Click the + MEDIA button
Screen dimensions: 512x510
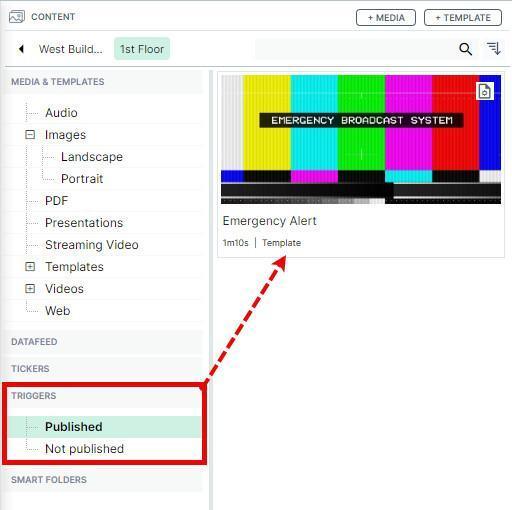tap(386, 18)
